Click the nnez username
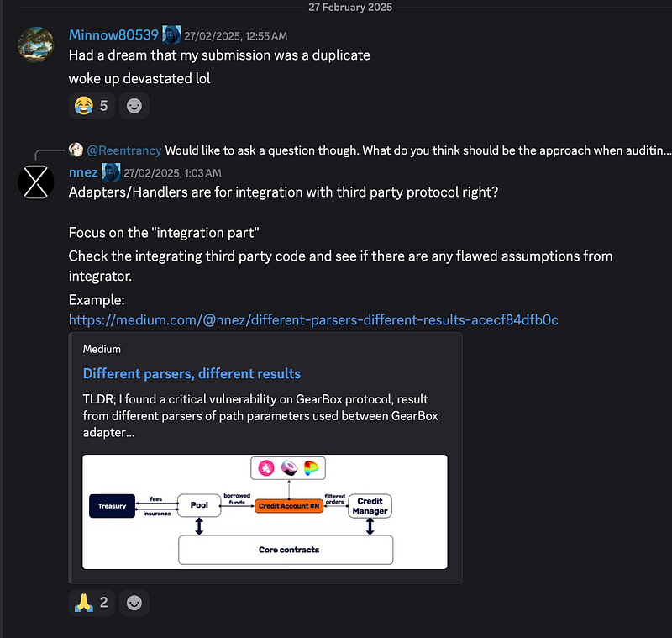Image resolution: width=672 pixels, height=638 pixels. coord(83,172)
